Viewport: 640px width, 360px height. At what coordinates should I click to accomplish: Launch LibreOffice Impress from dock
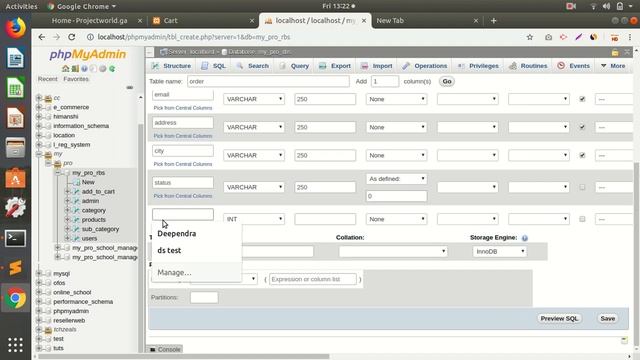(x=16, y=118)
